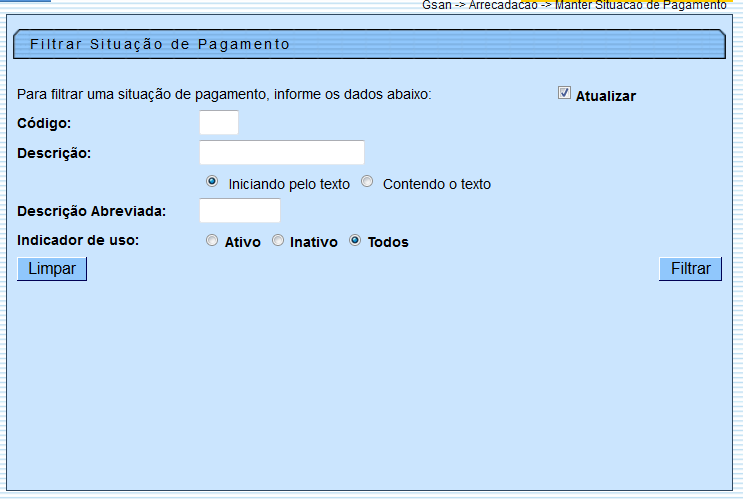Toggle the Atualizar checkbox
Screen dimensions: 743x499
[x=564, y=93]
